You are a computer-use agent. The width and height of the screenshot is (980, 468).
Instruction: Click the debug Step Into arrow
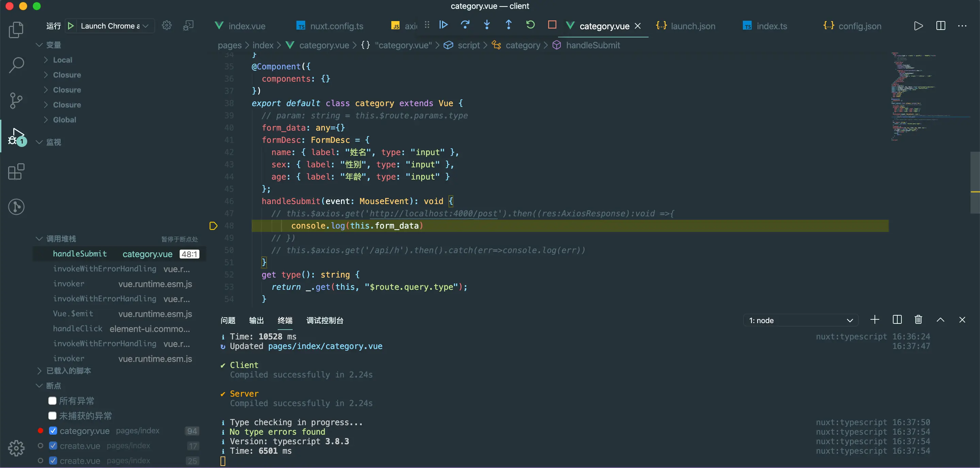tap(487, 25)
